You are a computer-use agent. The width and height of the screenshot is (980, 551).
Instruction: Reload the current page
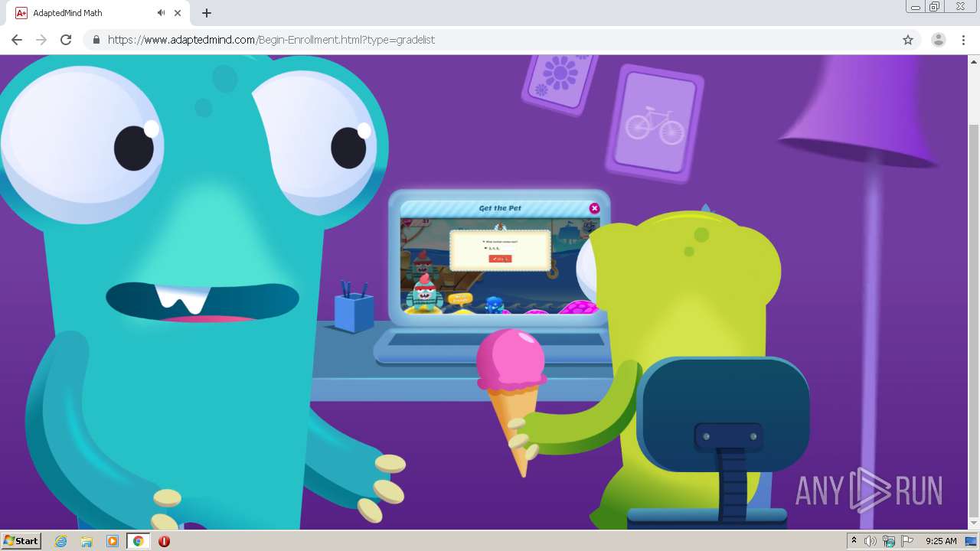click(x=66, y=40)
